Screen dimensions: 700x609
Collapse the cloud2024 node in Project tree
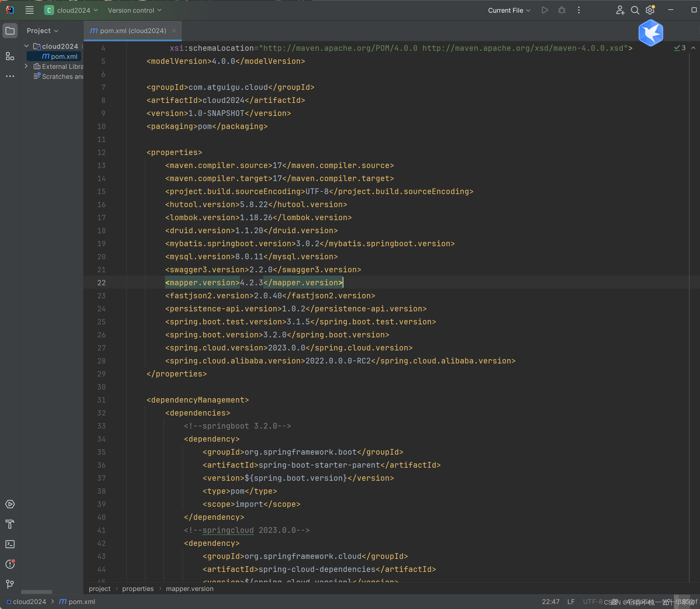[x=26, y=46]
